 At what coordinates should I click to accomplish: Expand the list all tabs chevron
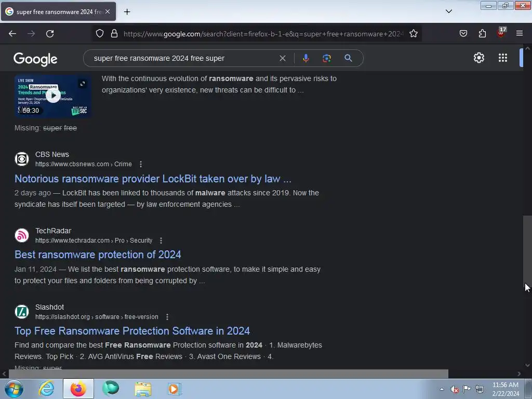pos(448,11)
